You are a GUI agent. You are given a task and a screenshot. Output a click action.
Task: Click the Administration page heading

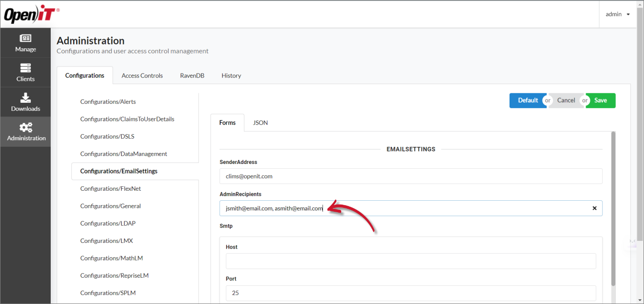[x=90, y=41]
